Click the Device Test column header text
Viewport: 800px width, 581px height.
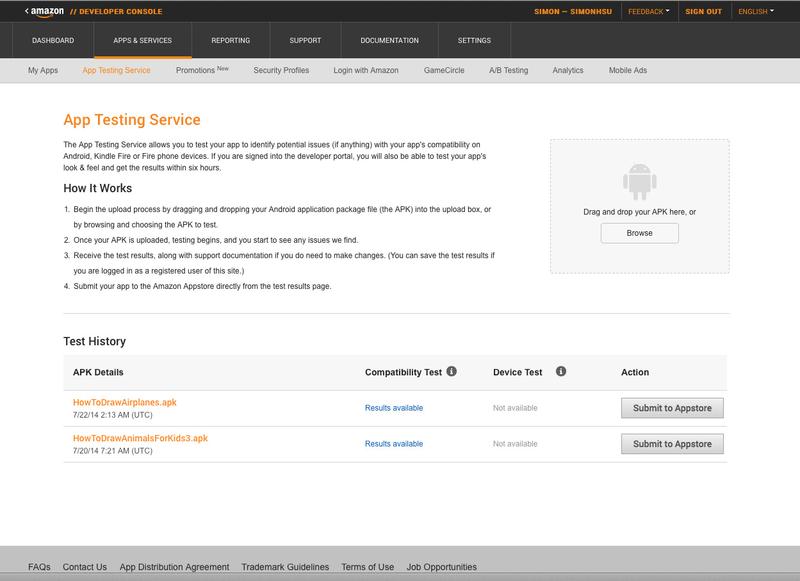(x=517, y=372)
